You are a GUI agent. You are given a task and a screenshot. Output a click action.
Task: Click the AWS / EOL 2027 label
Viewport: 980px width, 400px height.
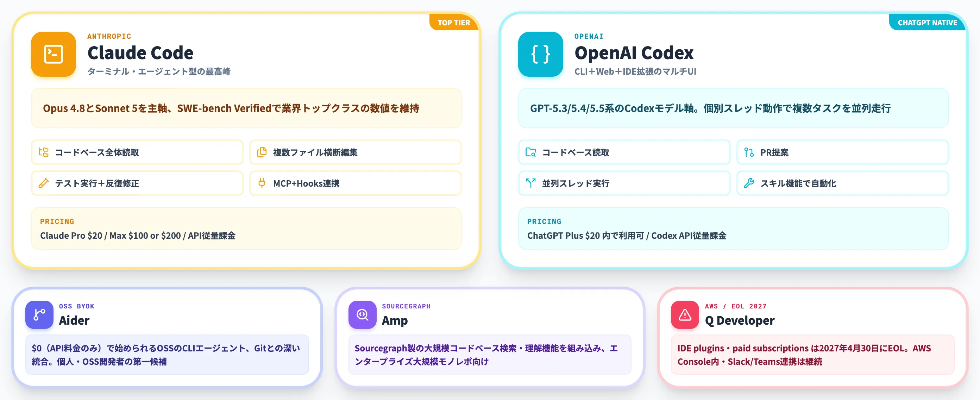click(735, 306)
